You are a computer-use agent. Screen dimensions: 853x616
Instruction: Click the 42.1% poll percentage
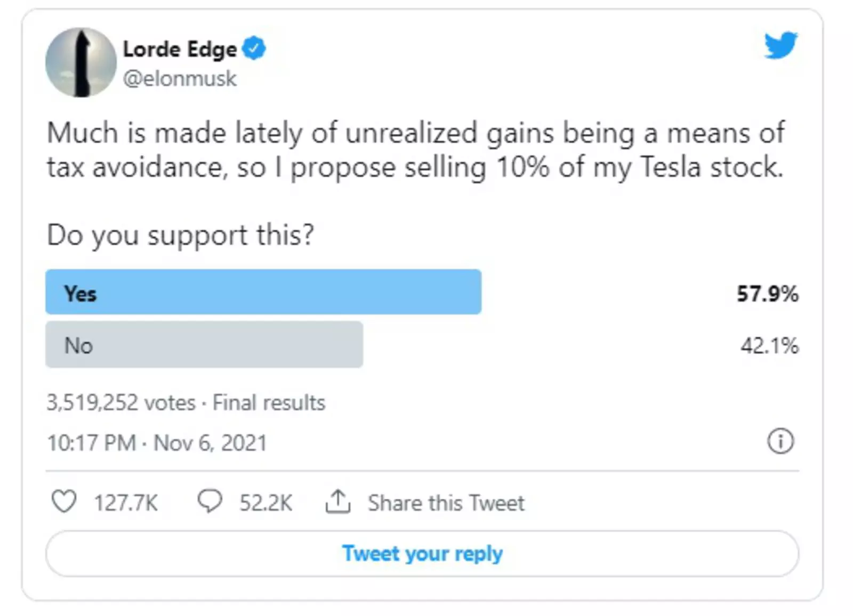(x=769, y=346)
